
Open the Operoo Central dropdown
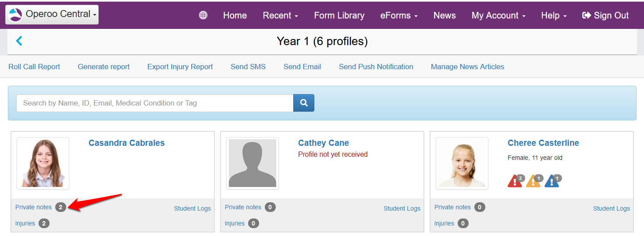[52, 14]
